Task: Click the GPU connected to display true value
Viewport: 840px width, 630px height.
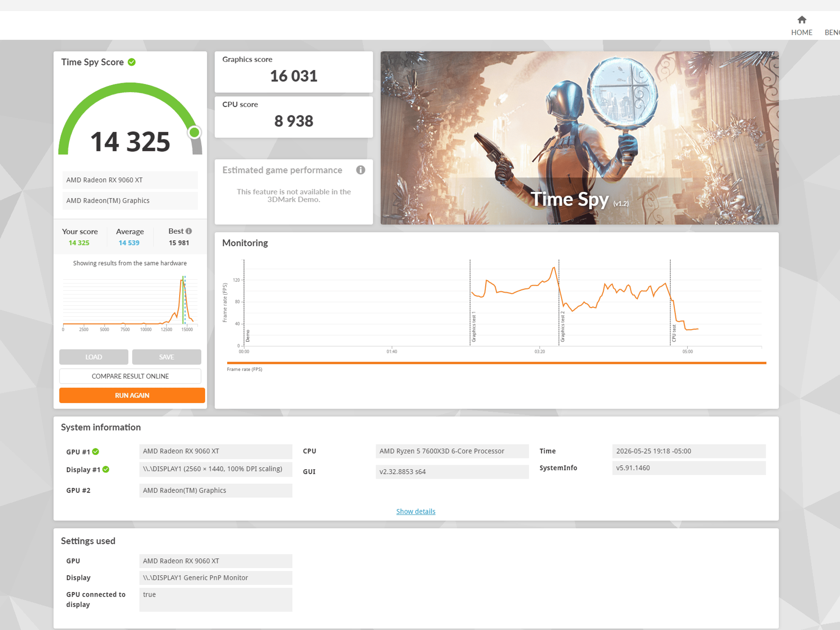Action: [x=216, y=600]
